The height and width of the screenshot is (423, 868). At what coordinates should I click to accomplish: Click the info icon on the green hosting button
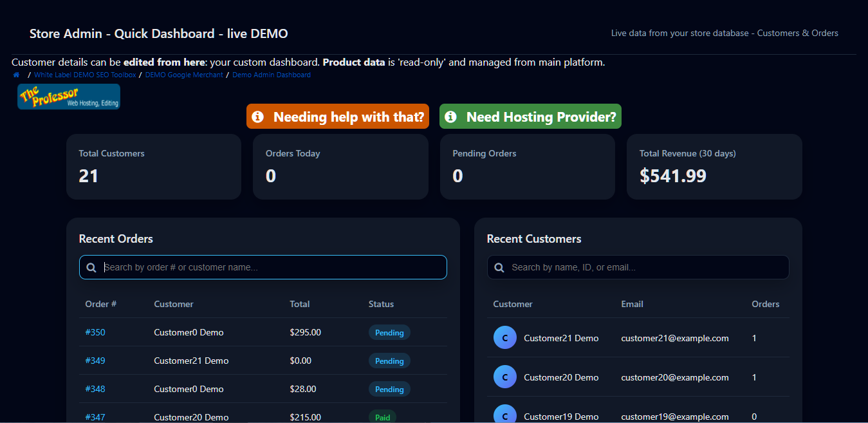coord(450,117)
